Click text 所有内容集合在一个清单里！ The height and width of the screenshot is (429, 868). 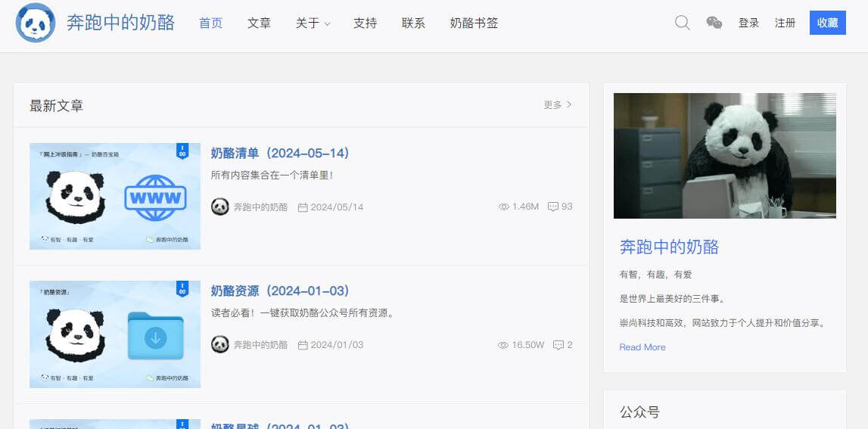pos(272,176)
